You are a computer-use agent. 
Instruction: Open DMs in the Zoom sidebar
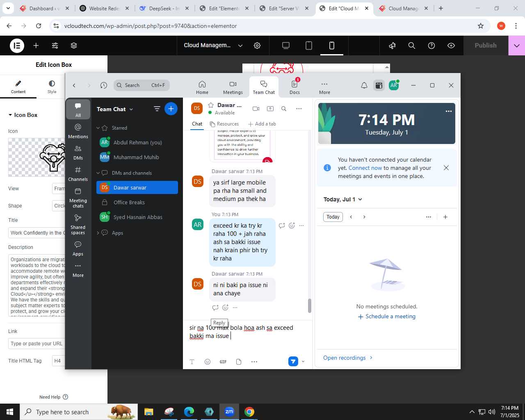(x=78, y=153)
